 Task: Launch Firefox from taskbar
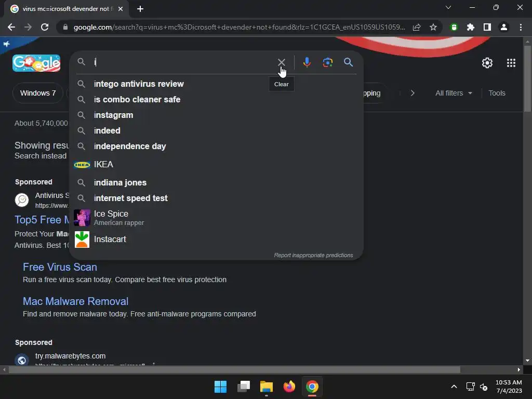[x=289, y=387]
